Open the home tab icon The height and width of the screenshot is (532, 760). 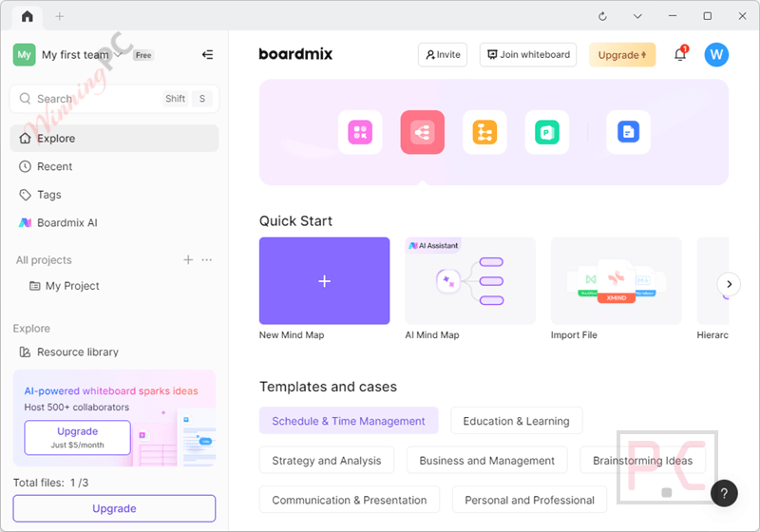pos(28,16)
